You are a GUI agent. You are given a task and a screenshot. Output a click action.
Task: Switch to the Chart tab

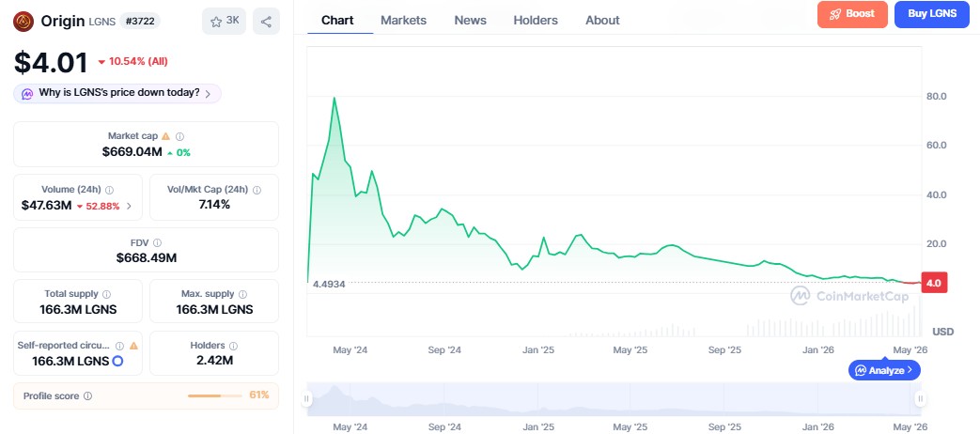coord(337,20)
